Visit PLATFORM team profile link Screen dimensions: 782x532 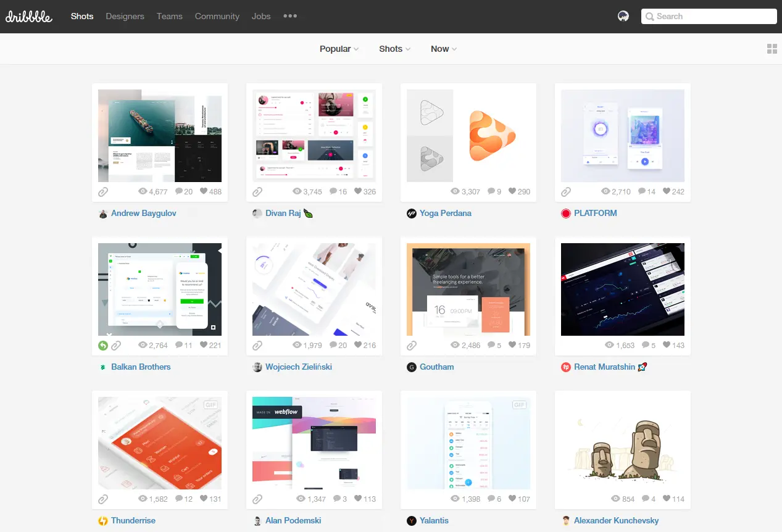pos(596,213)
